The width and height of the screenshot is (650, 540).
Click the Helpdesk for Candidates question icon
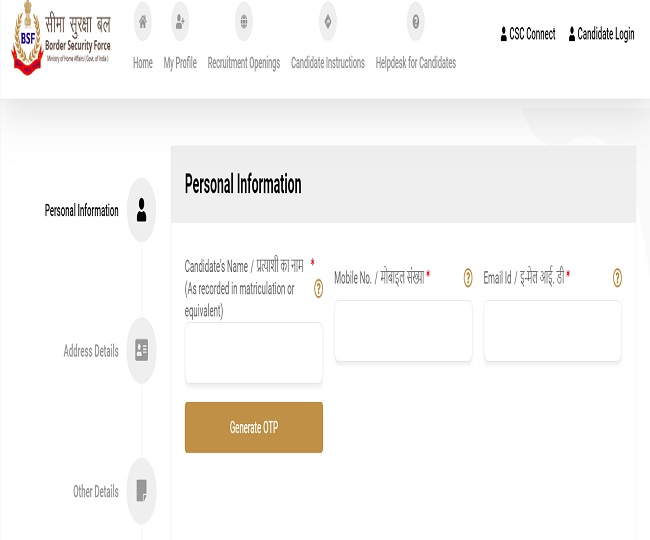click(415, 22)
